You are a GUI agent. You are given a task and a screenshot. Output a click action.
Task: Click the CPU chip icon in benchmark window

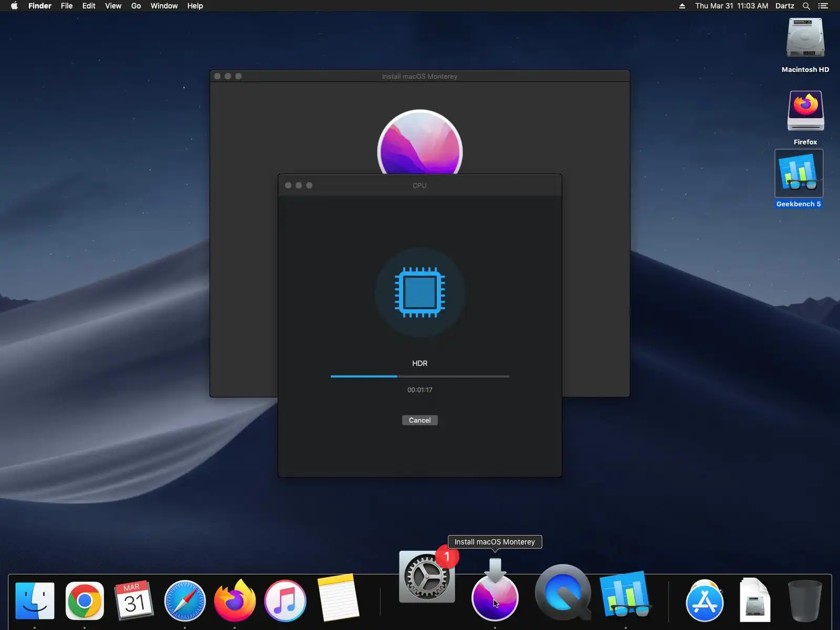[420, 292]
